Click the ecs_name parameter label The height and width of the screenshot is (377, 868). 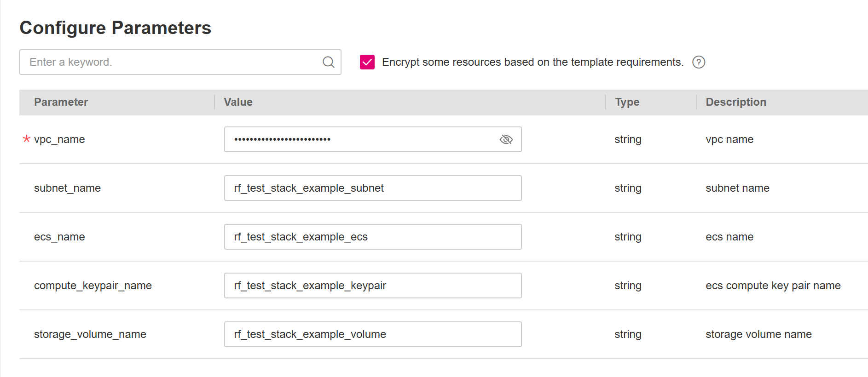coord(59,237)
